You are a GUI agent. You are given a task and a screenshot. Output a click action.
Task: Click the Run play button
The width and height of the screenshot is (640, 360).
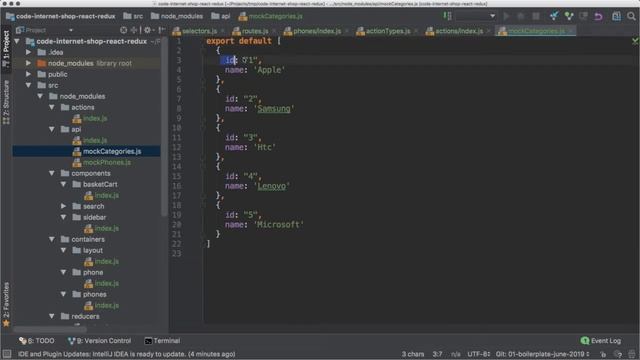point(507,16)
